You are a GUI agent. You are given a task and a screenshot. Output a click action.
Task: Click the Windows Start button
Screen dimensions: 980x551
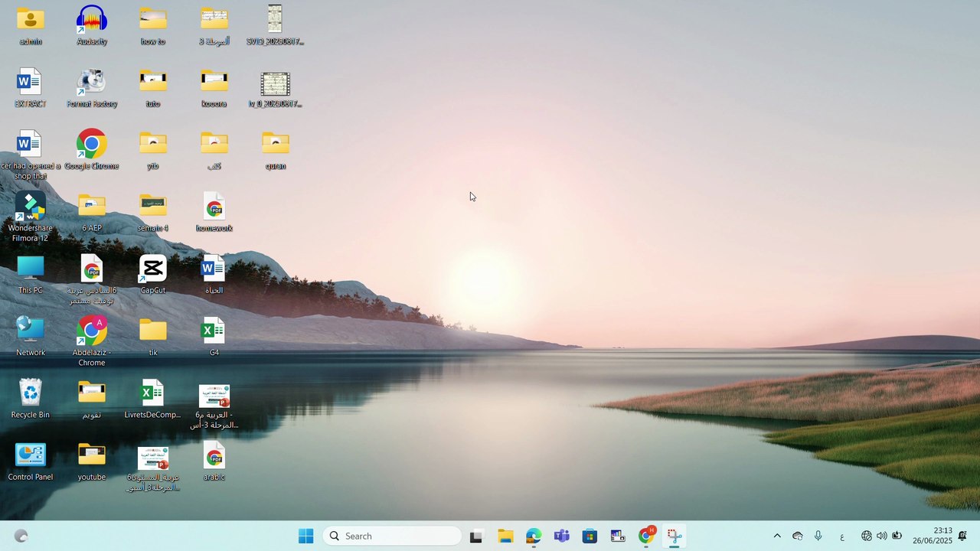[305, 536]
